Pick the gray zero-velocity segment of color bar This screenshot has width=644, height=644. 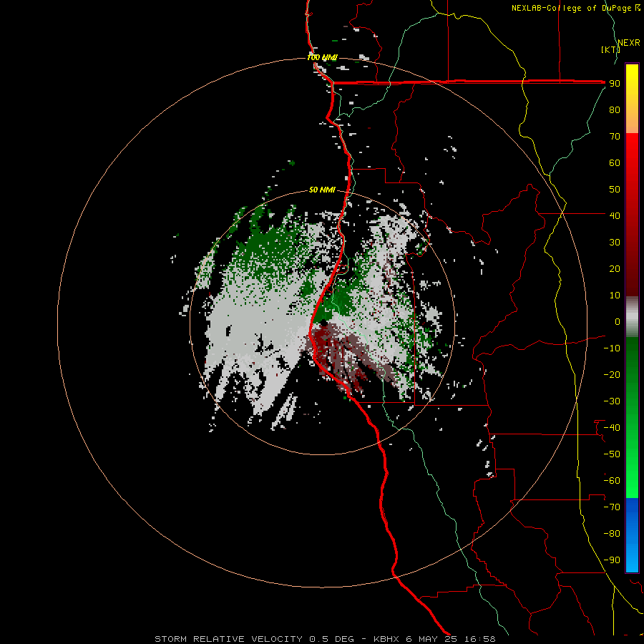tap(632, 317)
